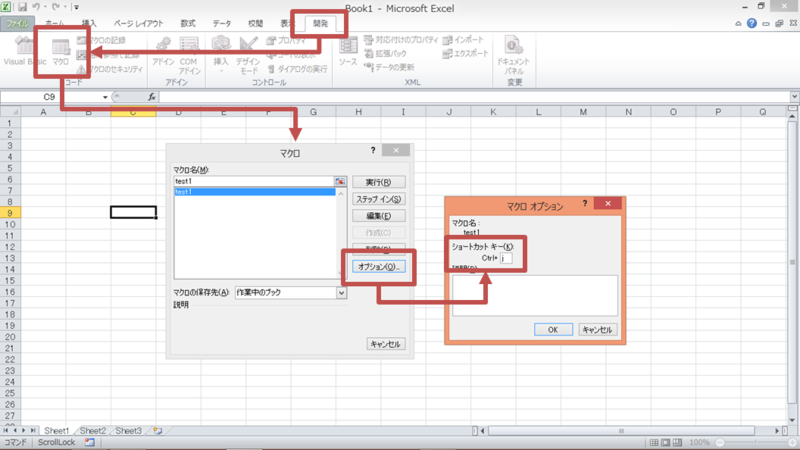
Task: Click ステップ イン(S) button
Action: [379, 199]
